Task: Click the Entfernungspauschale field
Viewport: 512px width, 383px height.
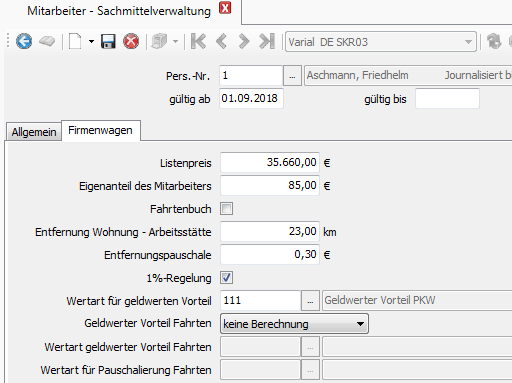Action: 270,254
